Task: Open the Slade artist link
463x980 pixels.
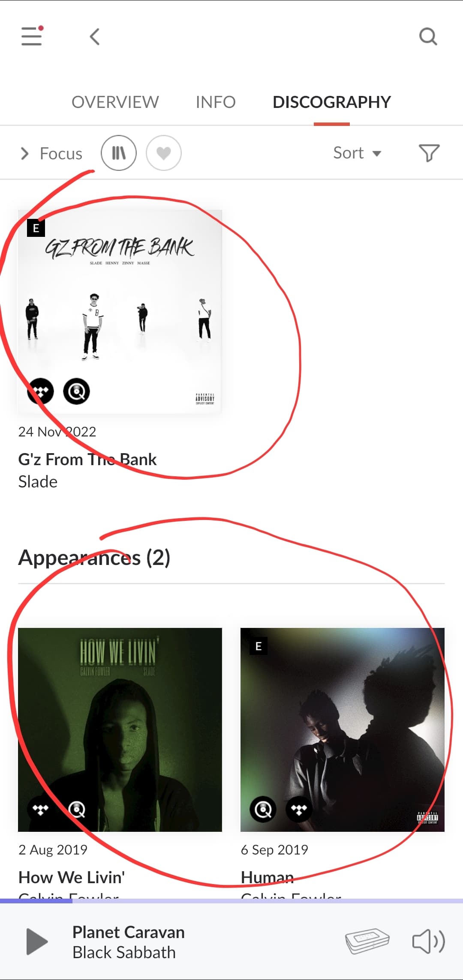Action: [38, 482]
